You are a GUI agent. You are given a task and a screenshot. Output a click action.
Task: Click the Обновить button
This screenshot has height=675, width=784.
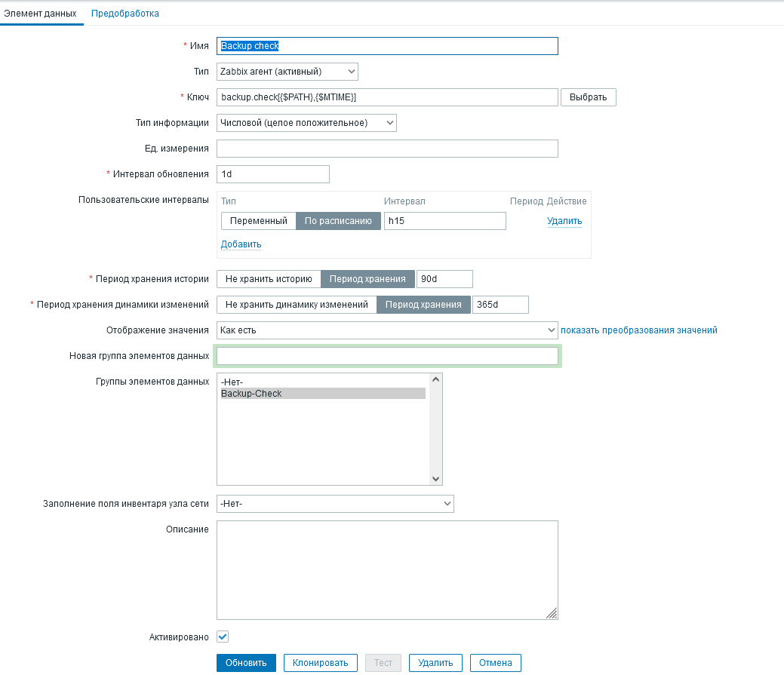tap(244, 662)
